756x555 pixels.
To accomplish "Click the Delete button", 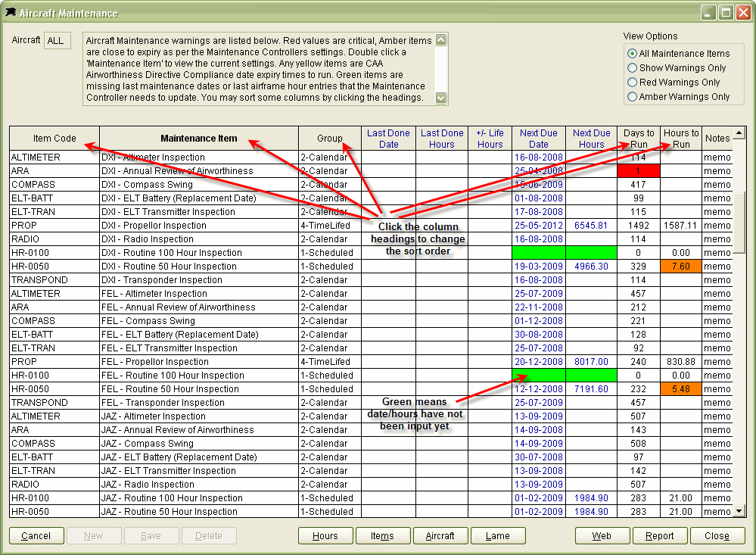I will pos(209,536).
